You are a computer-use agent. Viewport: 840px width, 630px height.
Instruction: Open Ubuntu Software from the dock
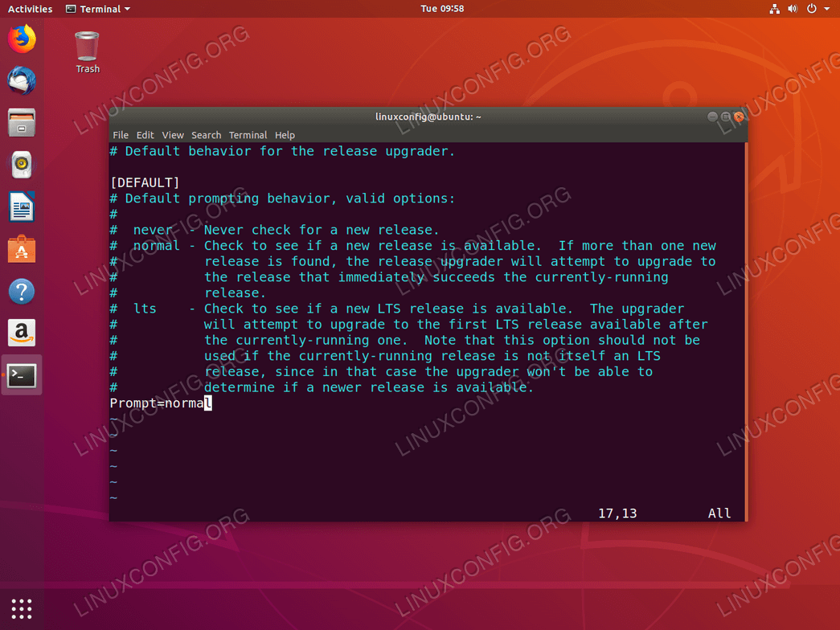[22, 249]
